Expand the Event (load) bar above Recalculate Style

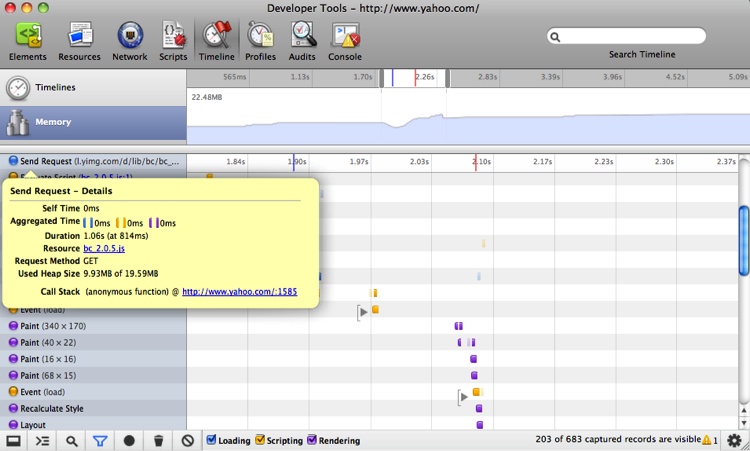pos(463,397)
